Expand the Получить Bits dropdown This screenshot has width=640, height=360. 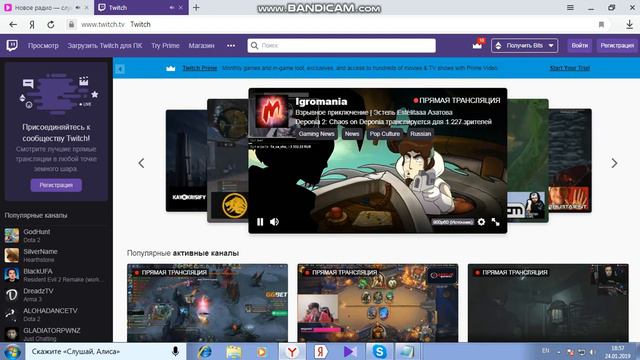click(524, 46)
